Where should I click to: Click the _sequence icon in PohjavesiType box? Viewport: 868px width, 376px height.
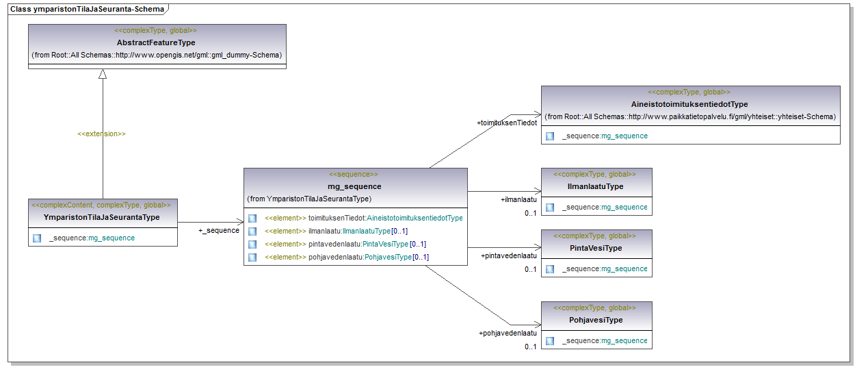[550, 340]
